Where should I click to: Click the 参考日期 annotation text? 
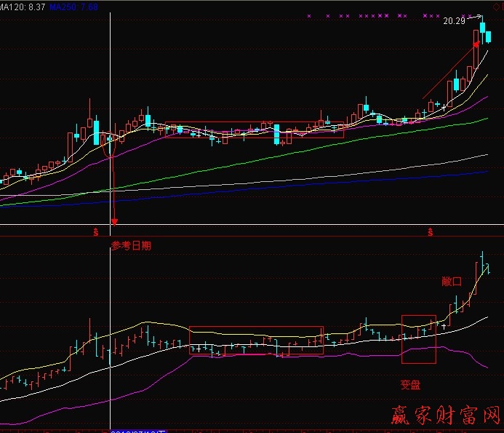coord(132,245)
